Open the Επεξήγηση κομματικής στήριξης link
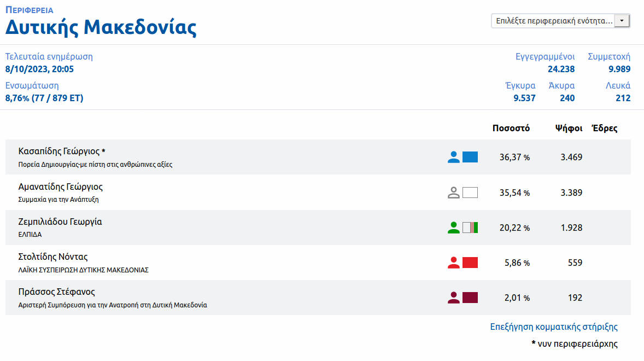This screenshot has height=361, width=644. 554,327
